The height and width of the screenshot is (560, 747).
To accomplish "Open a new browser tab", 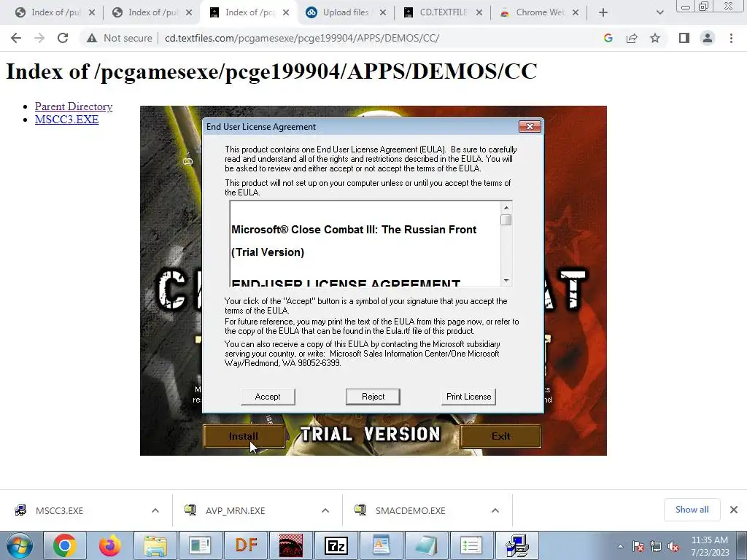I will pos(603,13).
